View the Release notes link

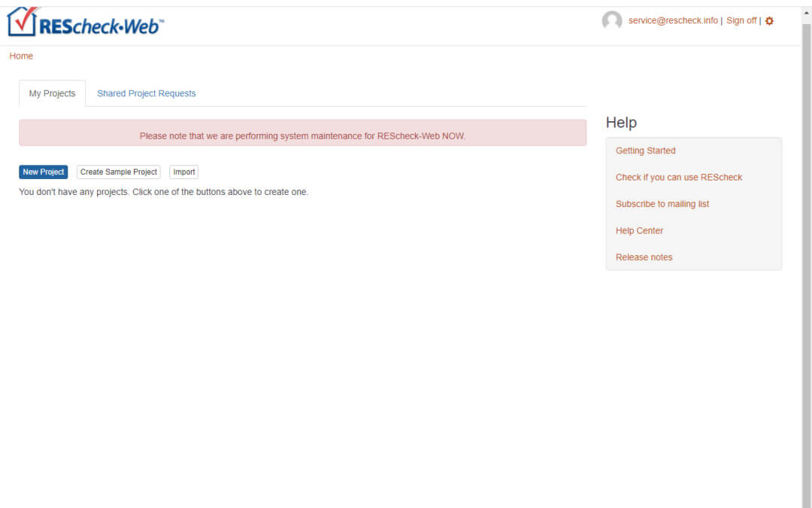[644, 257]
